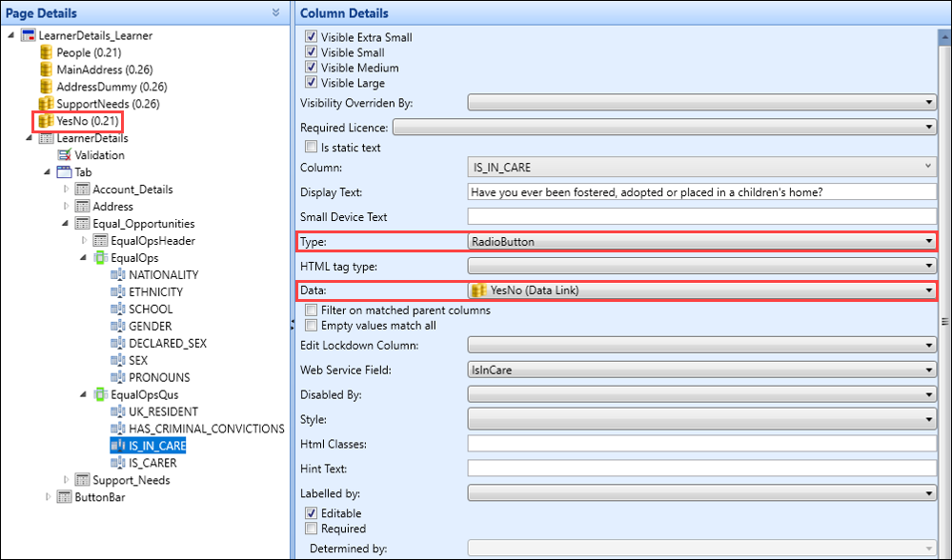Uncheck the Editable checkbox
This screenshot has width=952, height=560.
click(x=311, y=513)
